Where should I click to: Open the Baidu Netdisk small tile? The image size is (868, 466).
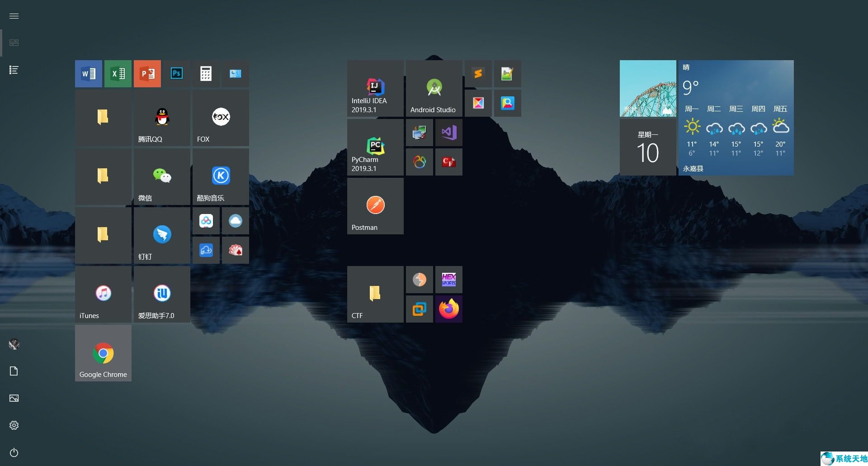206,221
